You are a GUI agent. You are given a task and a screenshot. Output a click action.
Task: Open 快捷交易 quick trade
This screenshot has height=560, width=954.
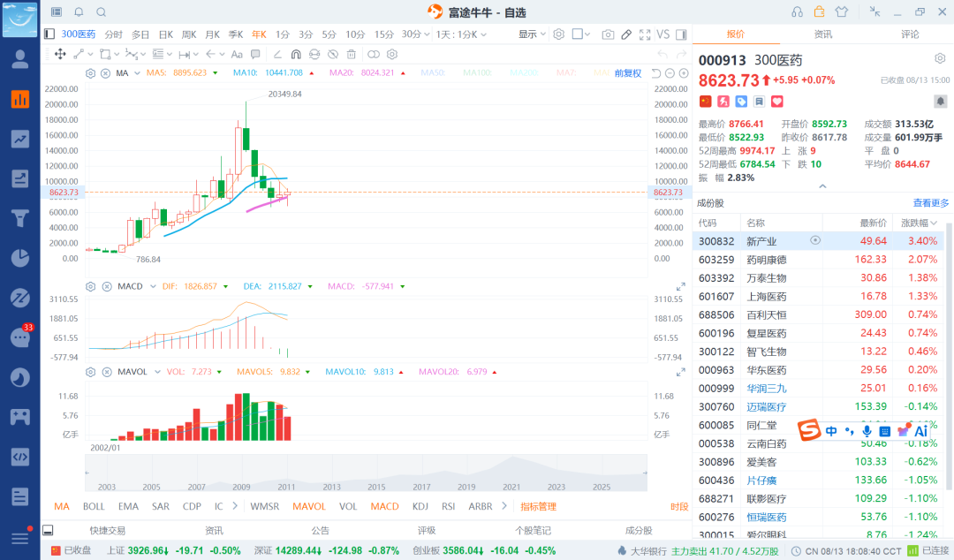pos(107,530)
